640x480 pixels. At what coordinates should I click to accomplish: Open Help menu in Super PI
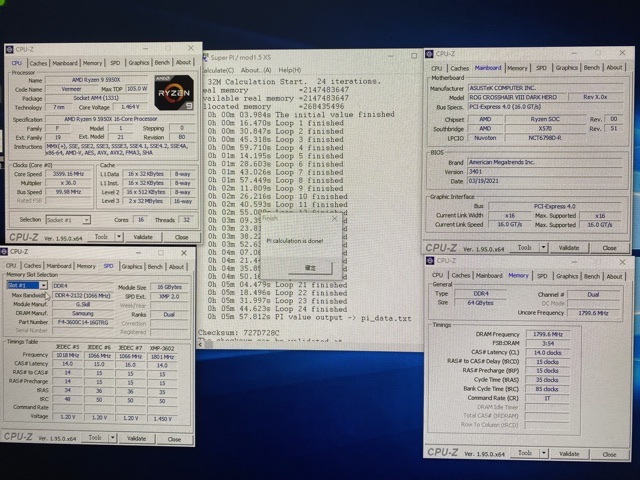(x=290, y=70)
